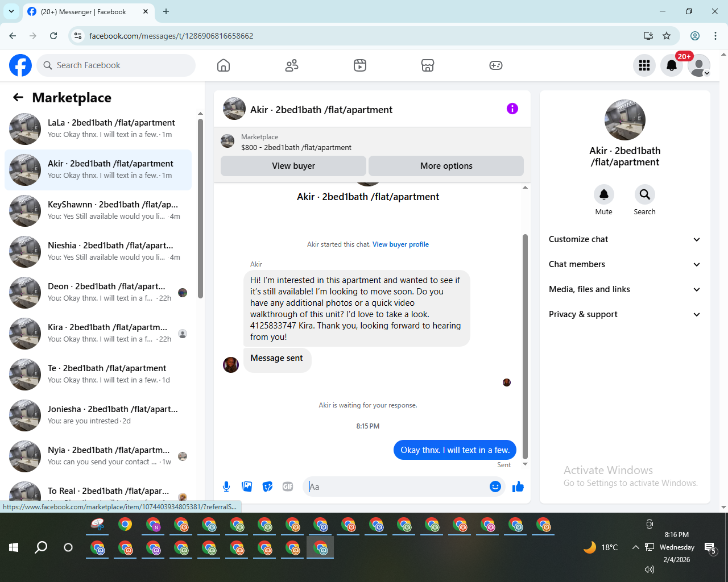Open conversation information purple info icon
This screenshot has height=582, width=728.
512,109
